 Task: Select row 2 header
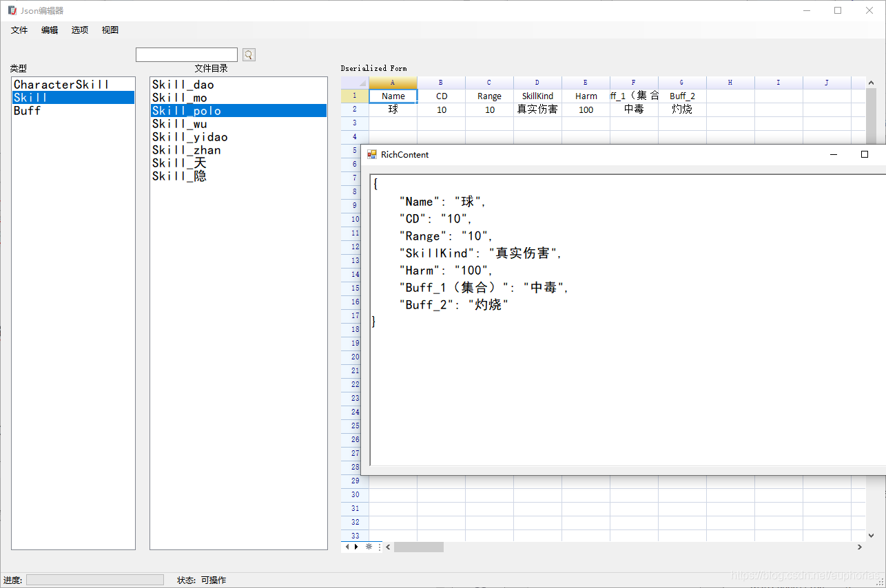click(x=355, y=109)
